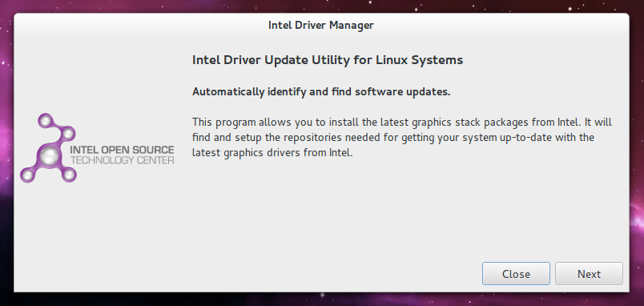Click 'Automatically identify and find software updates.' text
Viewport: 644px width, 306px height.
tap(321, 92)
